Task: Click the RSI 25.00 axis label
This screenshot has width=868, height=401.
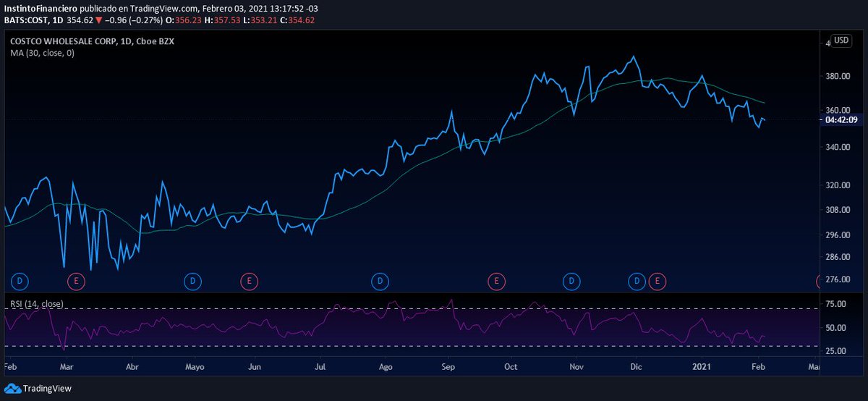Action: (x=836, y=351)
